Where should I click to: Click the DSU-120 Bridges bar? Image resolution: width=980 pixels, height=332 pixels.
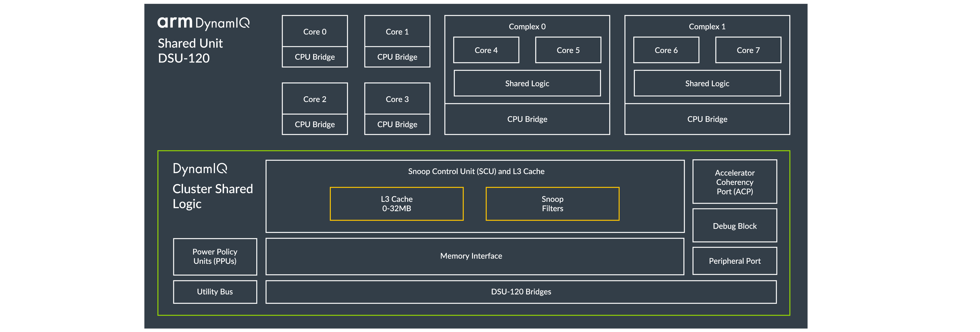tap(521, 292)
